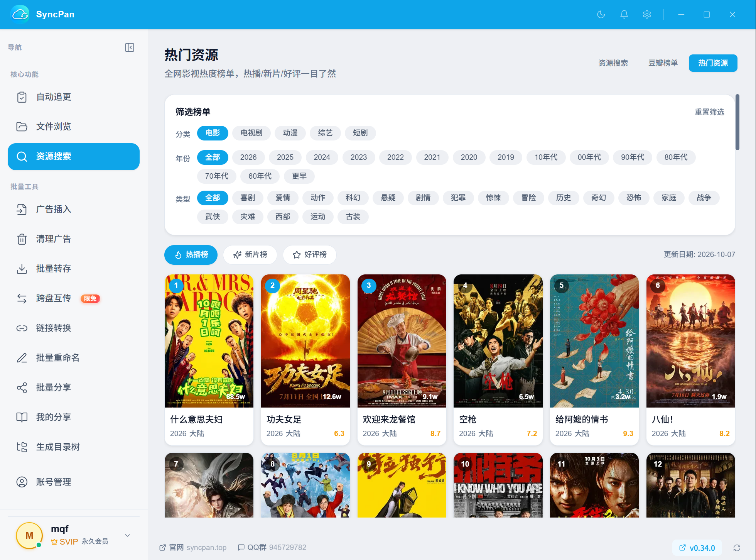Open 批量分享 share tool
Viewport: 756px width, 560px height.
[74, 387]
